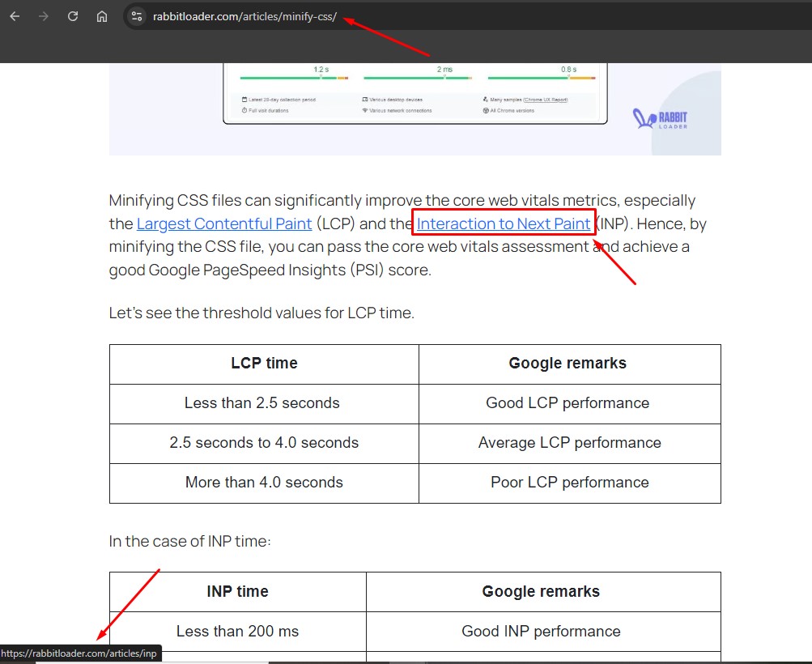Click inside the browser address bar
This screenshot has height=664, width=812.
point(243,15)
